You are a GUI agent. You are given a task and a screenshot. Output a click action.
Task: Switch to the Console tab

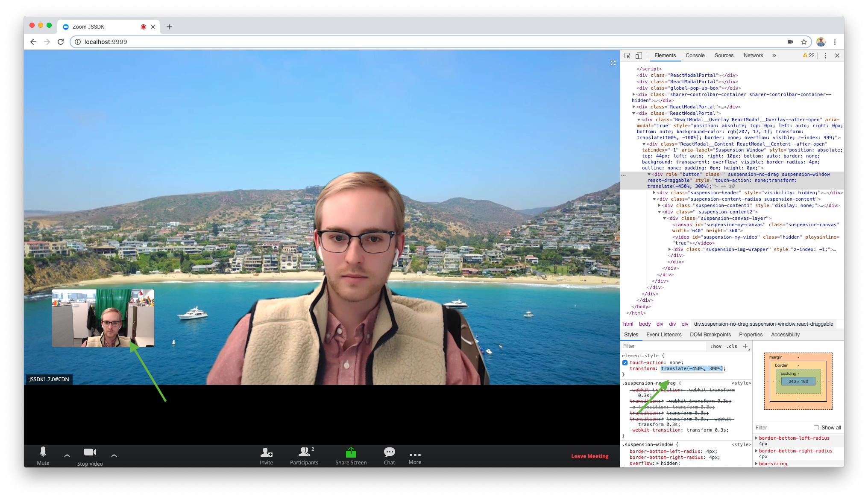[695, 55]
